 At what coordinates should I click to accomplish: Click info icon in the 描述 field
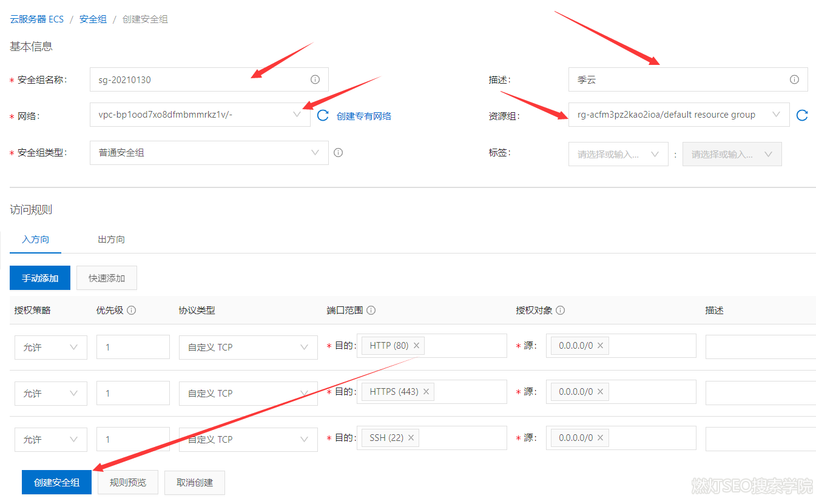click(794, 79)
